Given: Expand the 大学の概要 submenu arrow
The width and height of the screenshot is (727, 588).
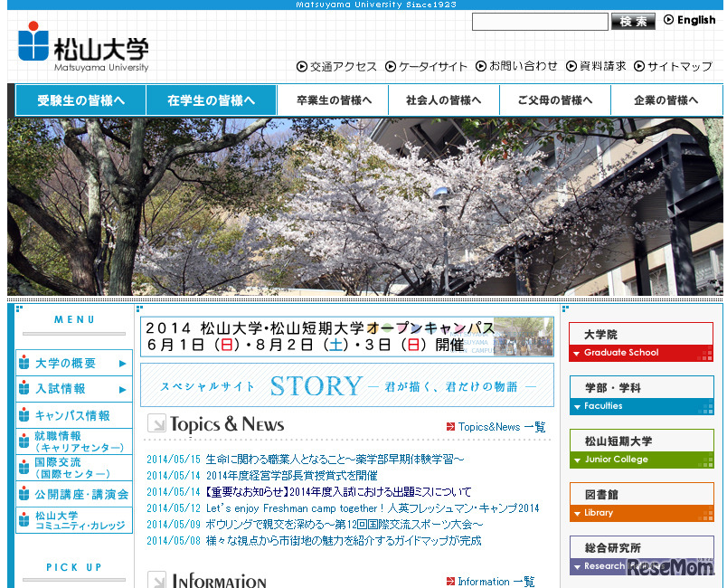Looking at the screenshot, I should (122, 362).
